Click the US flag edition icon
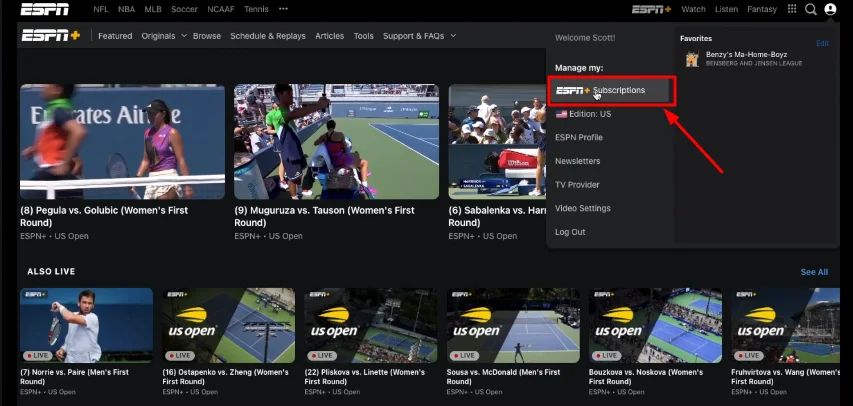 click(x=561, y=114)
